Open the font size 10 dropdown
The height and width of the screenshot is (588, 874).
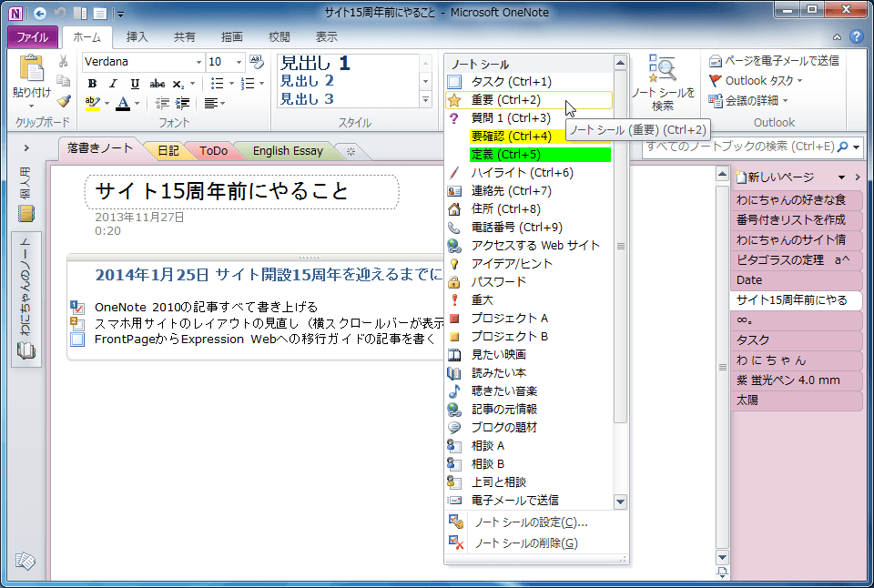click(x=239, y=62)
